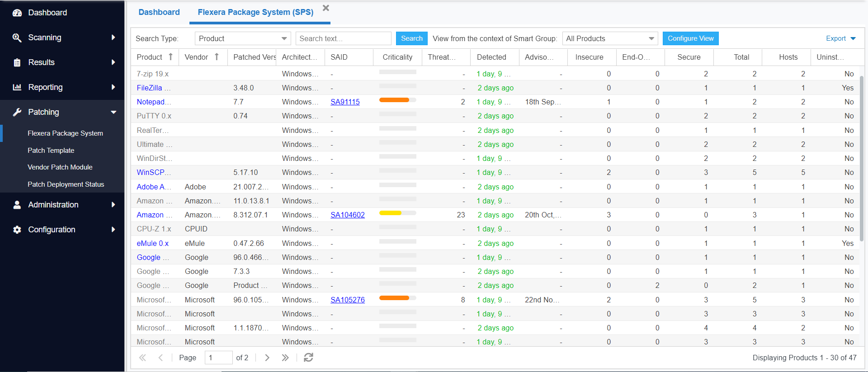Open the All Products smart group dropdown

click(610, 38)
